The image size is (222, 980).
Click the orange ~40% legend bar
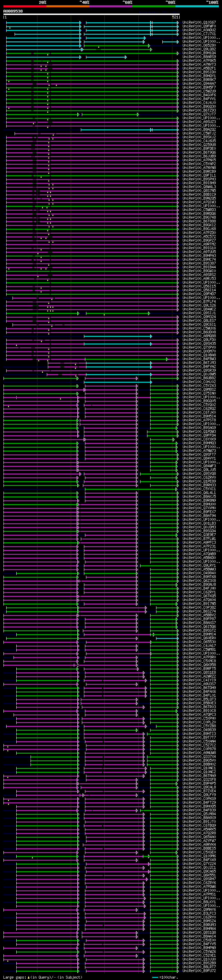click(x=68, y=6)
